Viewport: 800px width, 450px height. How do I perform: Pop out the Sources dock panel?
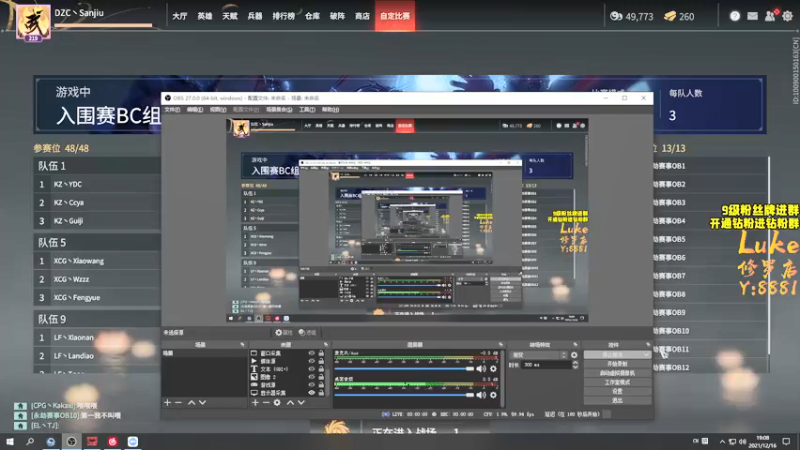pyautogui.click(x=326, y=345)
